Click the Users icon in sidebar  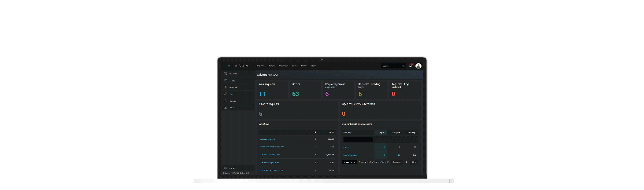coord(226,107)
